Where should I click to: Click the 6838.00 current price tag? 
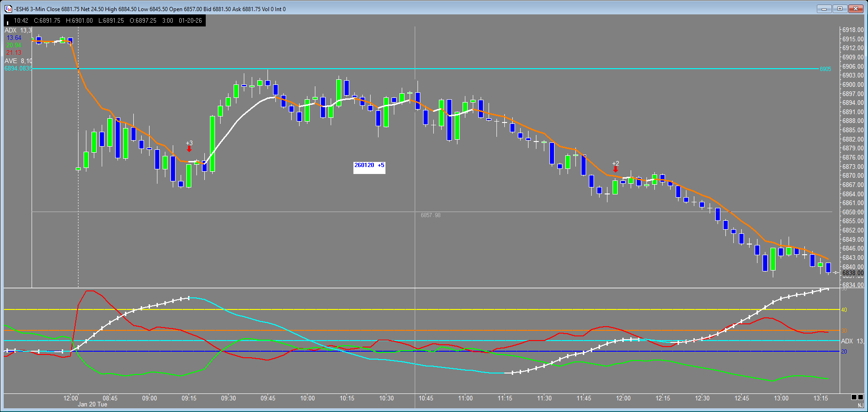853,273
